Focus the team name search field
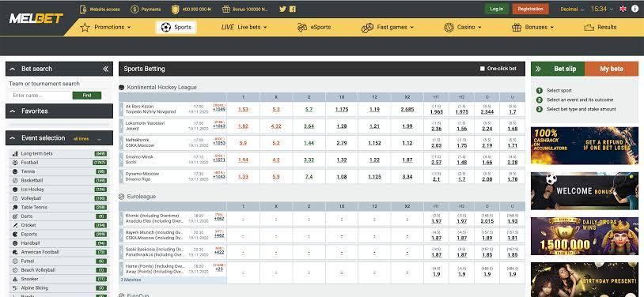The height and width of the screenshot is (297, 644). [x=40, y=95]
